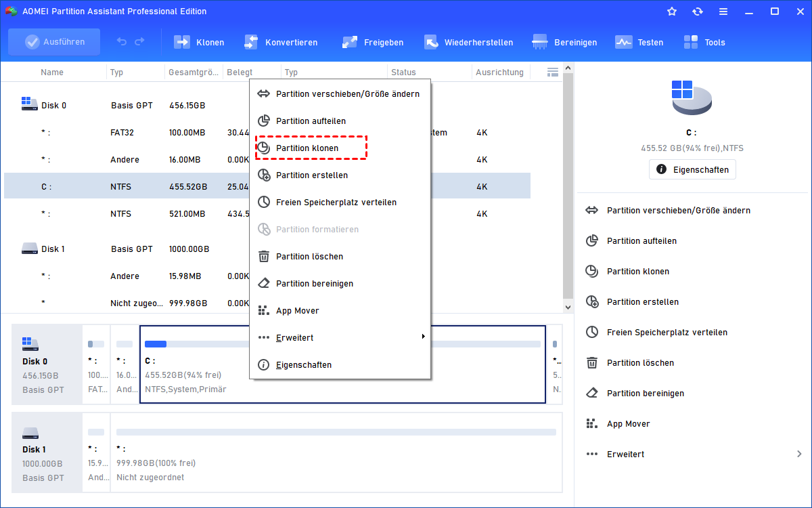Click the star favorite icon in title bar
Viewport: 812px width, 508px height.
pyautogui.click(x=672, y=12)
